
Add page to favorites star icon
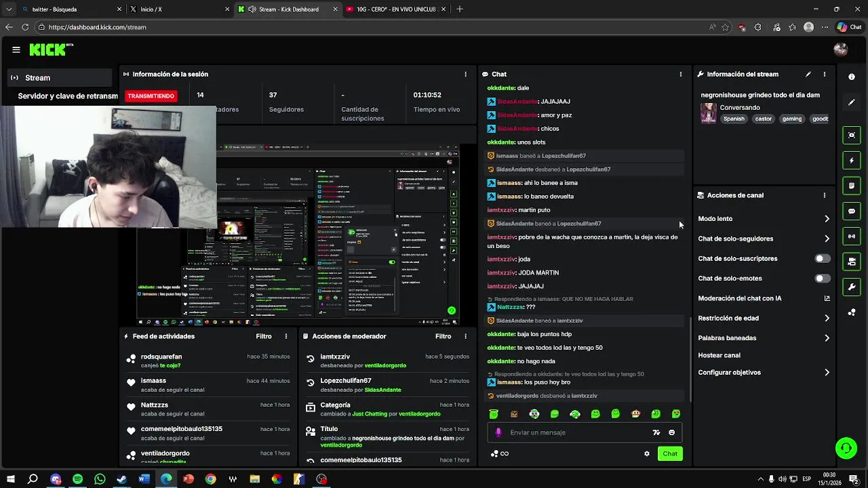(726, 27)
